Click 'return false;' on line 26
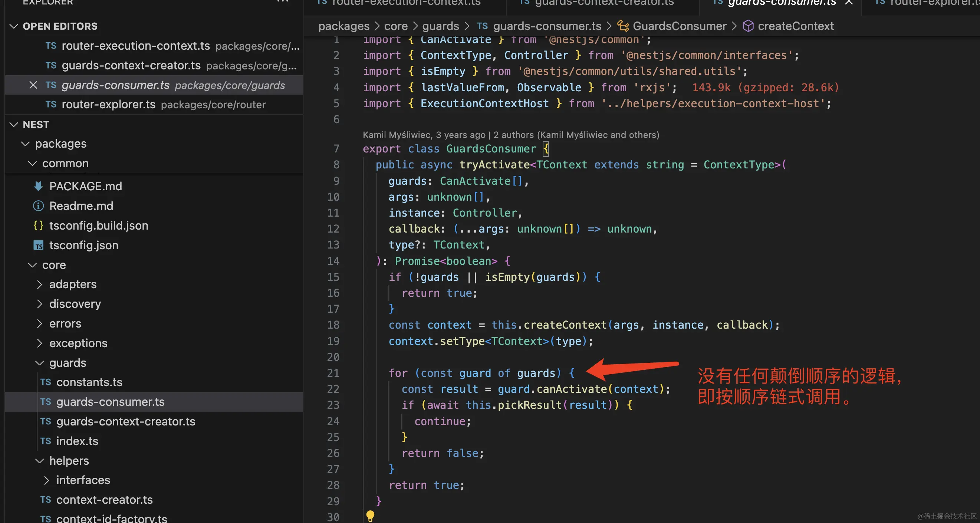The height and width of the screenshot is (523, 980). pos(443,453)
